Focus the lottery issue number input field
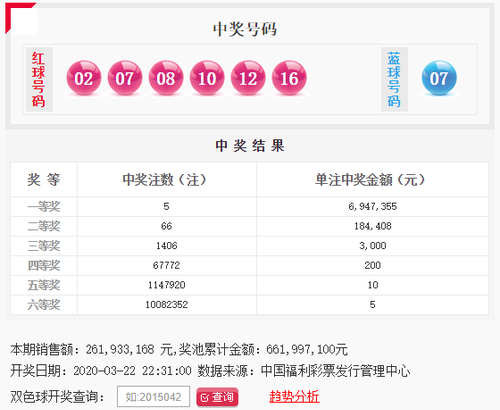Viewport: 500px width, 410px height. pos(153,397)
